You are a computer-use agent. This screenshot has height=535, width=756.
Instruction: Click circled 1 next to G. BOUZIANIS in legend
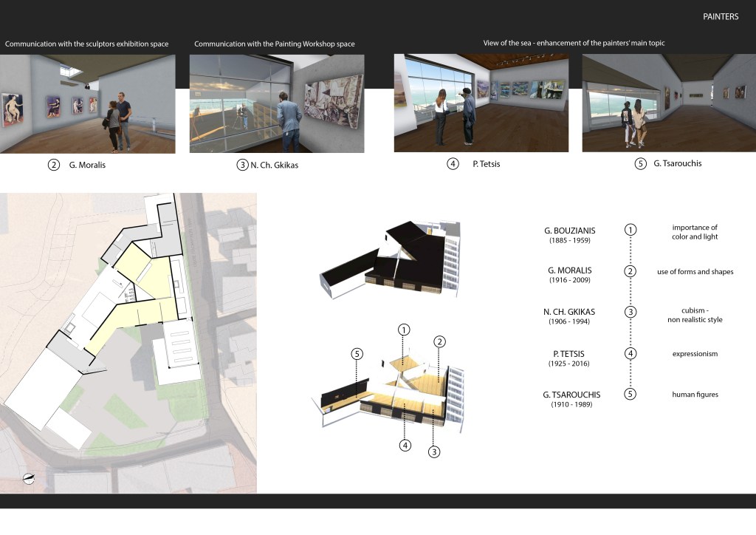[x=630, y=230]
